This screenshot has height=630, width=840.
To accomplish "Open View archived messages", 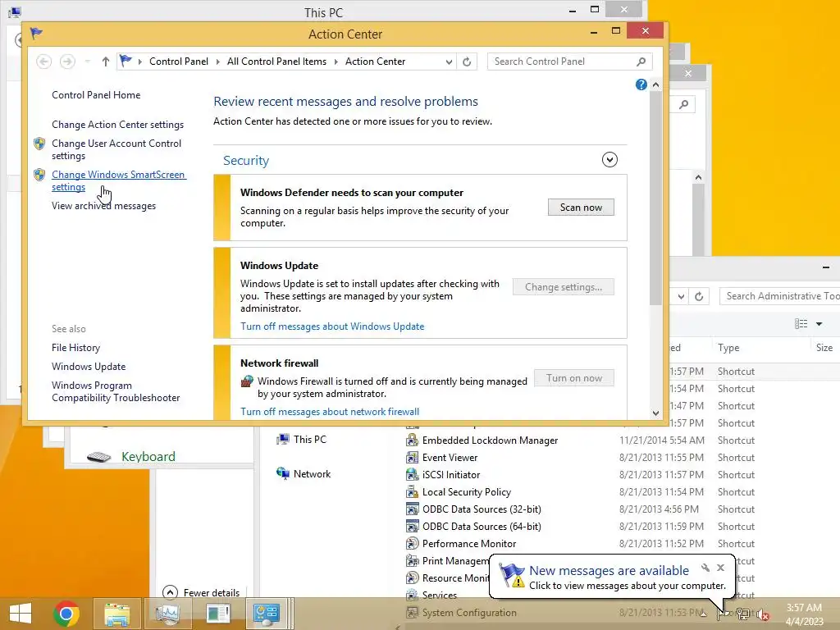I will [x=104, y=206].
